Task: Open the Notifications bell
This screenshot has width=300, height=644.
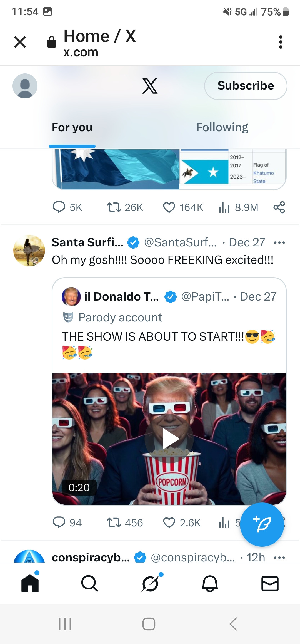Action: [x=210, y=583]
